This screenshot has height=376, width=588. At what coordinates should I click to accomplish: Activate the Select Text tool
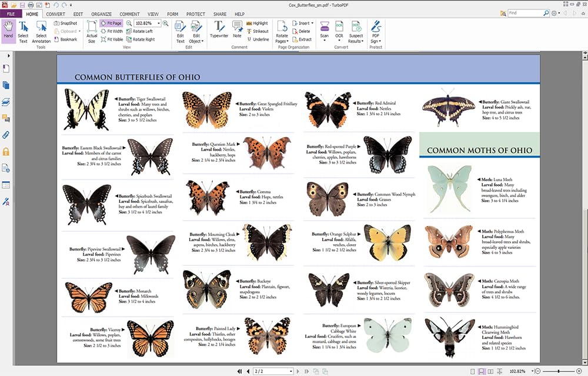coord(23,31)
